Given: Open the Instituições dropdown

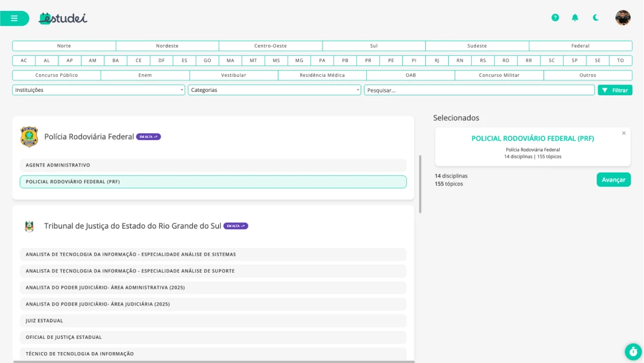Looking at the screenshot, I should [x=99, y=90].
